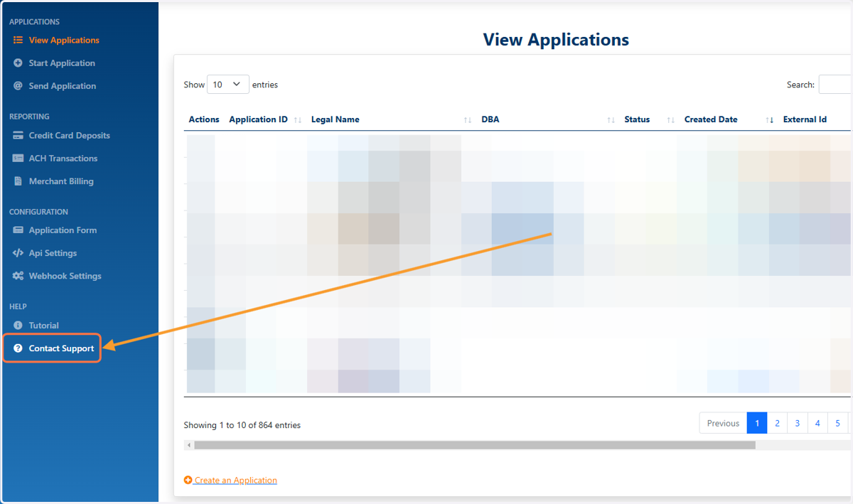This screenshot has height=504, width=853.
Task: Click the horizontal table scrollbar
Action: coord(474,445)
